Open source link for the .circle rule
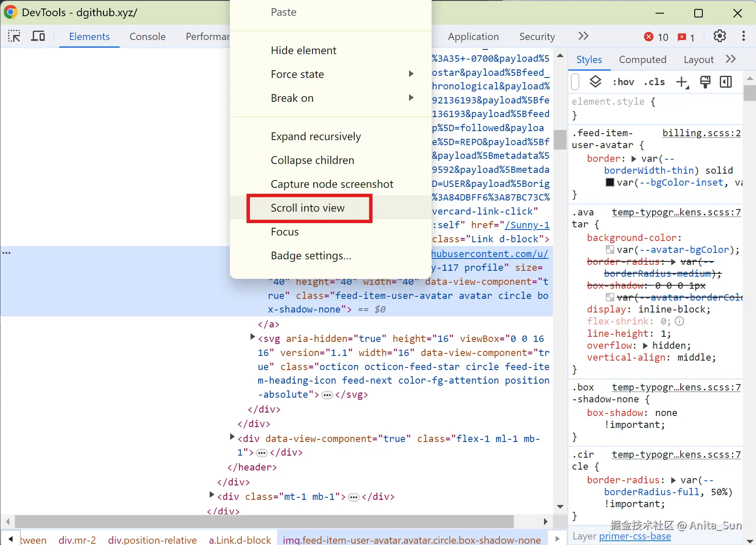 [x=676, y=455]
